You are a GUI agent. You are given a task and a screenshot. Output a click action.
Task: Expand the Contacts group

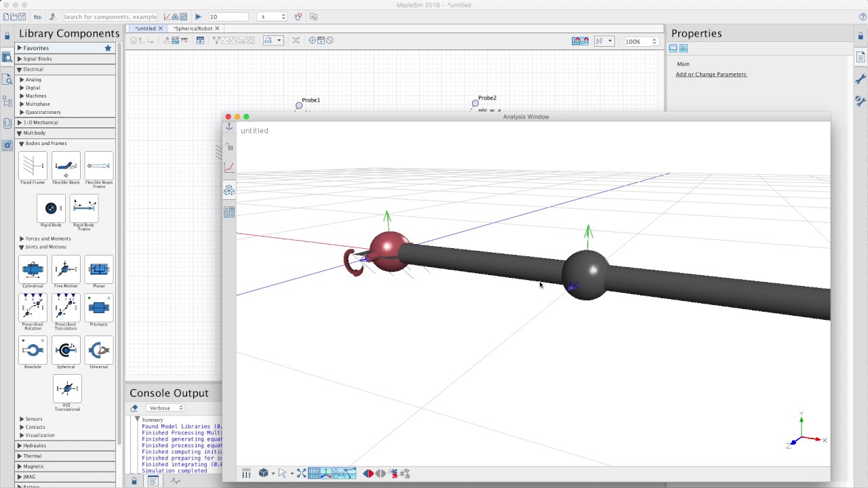[x=22, y=427]
